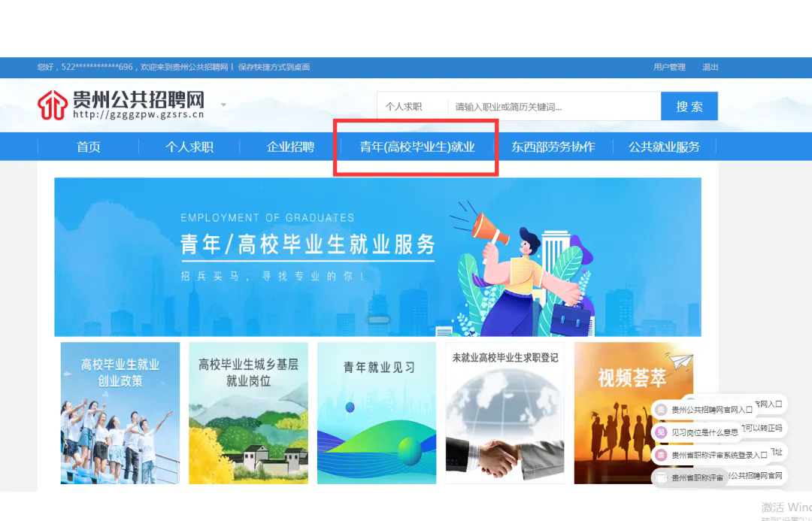Go to the 个人求职 navigation tab
Viewport: 812px width, 521px height.
click(x=189, y=147)
